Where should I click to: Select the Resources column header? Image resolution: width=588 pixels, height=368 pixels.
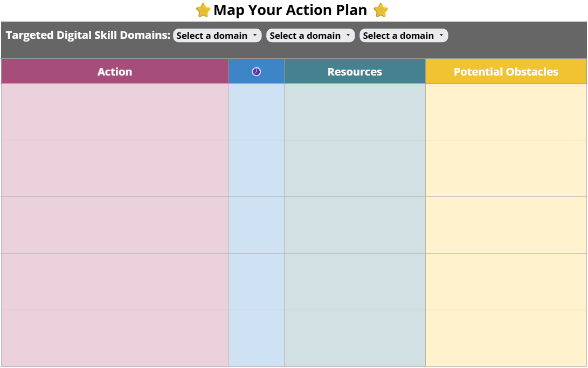pos(355,71)
